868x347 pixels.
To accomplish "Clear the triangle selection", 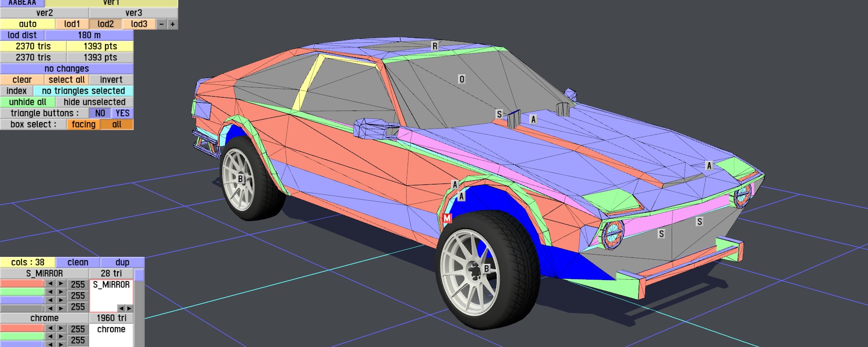I will pos(22,80).
